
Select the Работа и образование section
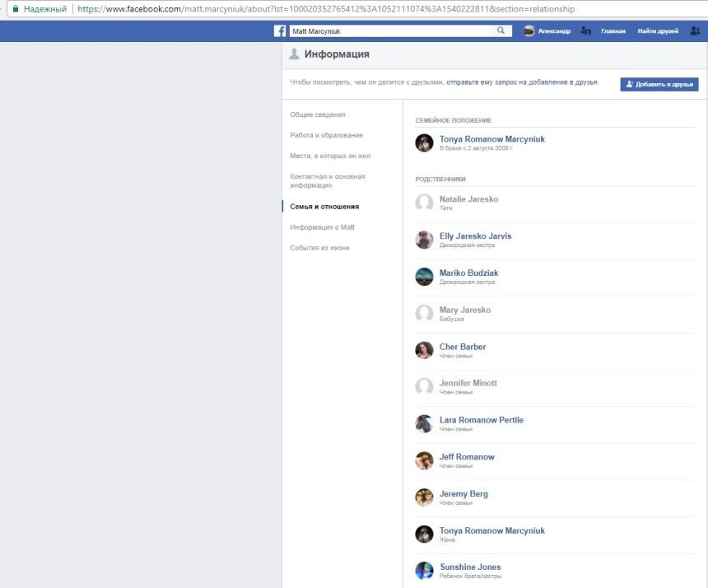(326, 135)
